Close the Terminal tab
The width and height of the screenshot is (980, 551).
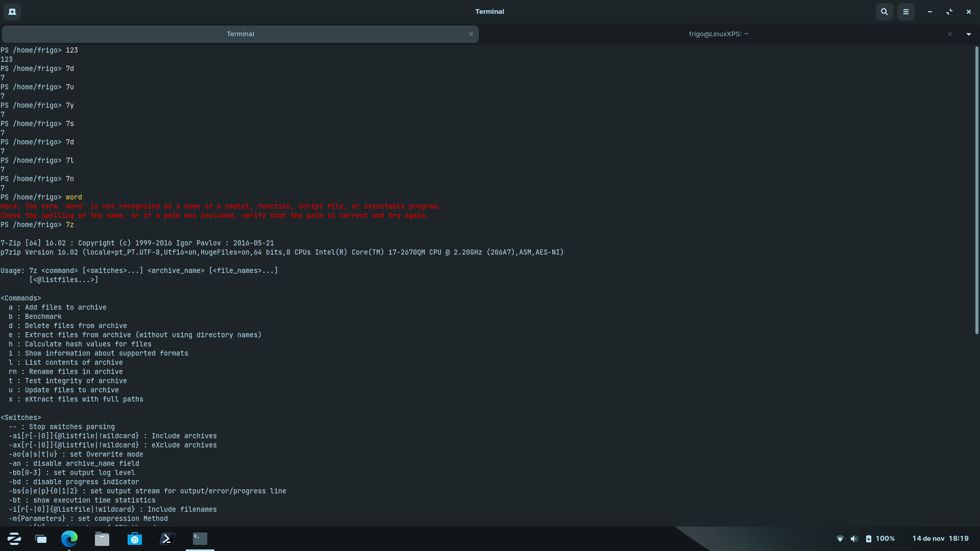coord(471,34)
